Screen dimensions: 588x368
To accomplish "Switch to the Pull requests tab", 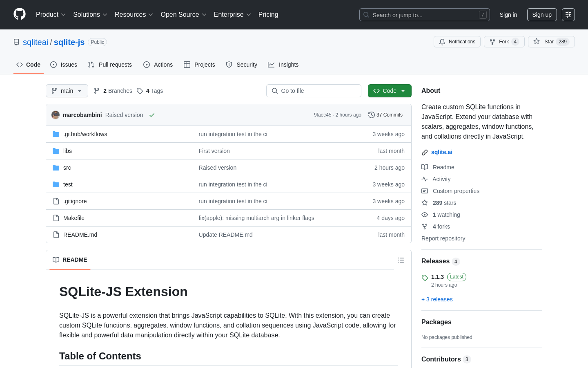I will (110, 65).
